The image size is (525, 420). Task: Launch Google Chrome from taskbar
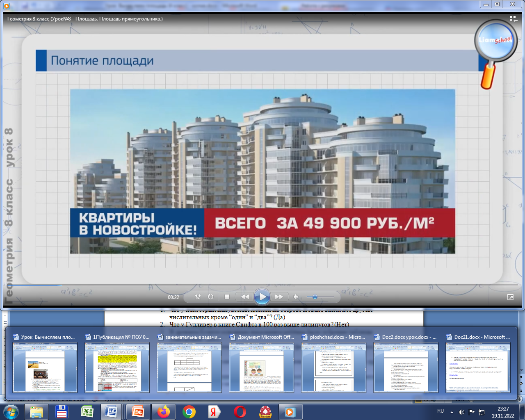[x=189, y=412]
